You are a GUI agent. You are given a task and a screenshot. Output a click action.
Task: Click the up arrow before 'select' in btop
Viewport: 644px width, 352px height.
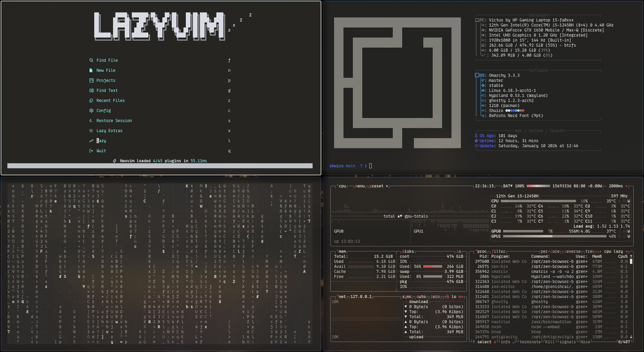[474, 342]
